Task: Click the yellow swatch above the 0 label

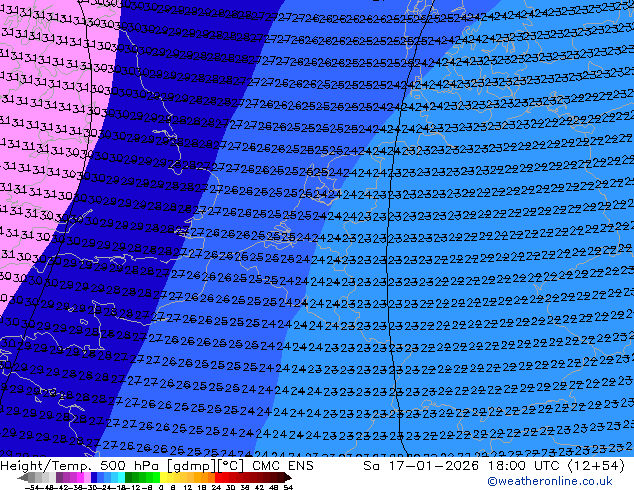Action: [x=163, y=477]
